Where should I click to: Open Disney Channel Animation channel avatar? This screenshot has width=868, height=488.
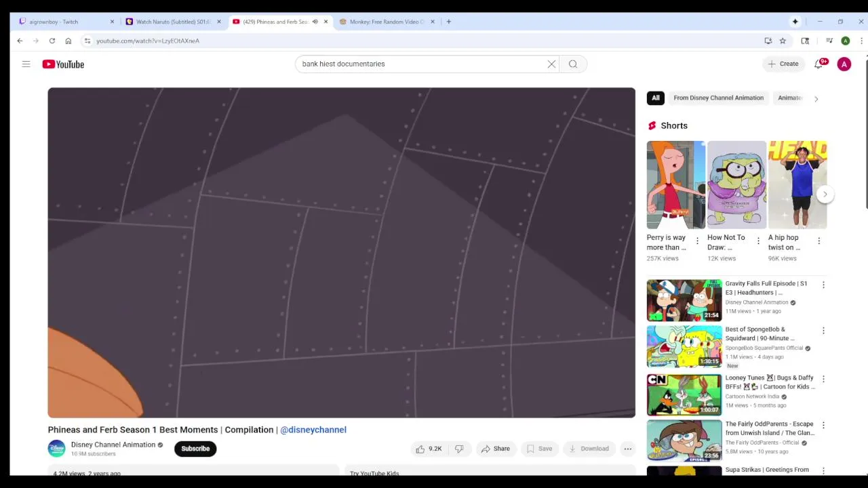click(57, 449)
